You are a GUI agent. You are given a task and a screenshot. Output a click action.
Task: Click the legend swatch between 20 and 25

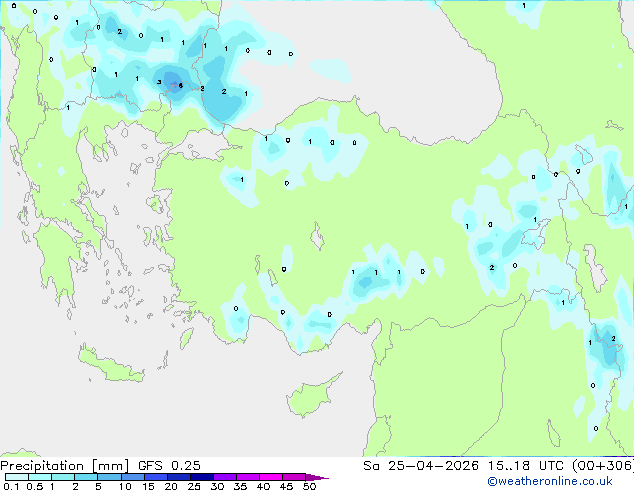(178, 477)
